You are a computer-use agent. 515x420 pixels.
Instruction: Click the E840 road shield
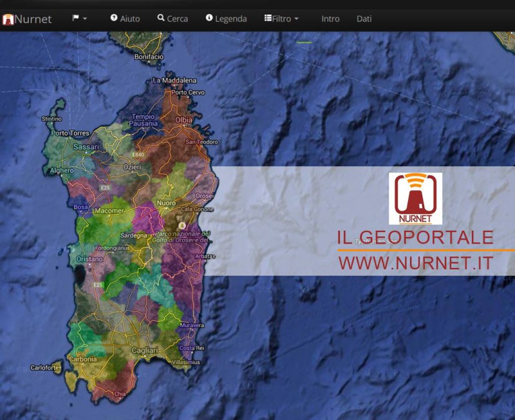click(x=138, y=155)
